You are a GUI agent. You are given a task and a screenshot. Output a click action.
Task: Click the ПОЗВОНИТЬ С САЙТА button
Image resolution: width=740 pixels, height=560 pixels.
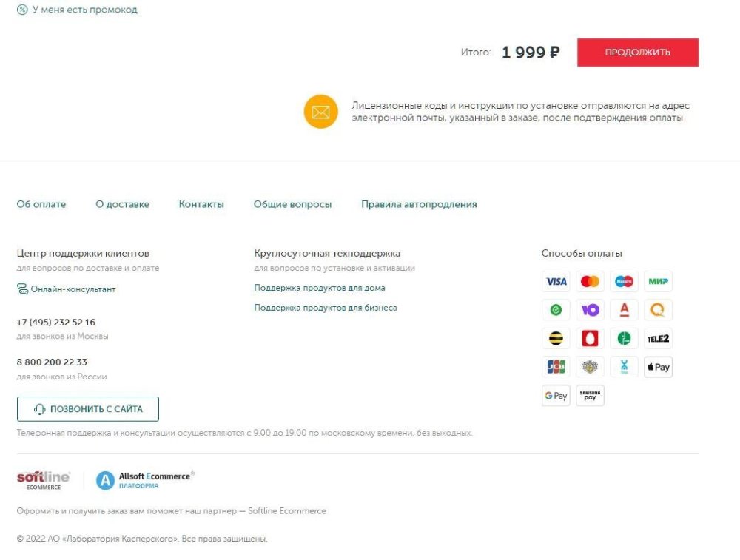click(x=88, y=409)
